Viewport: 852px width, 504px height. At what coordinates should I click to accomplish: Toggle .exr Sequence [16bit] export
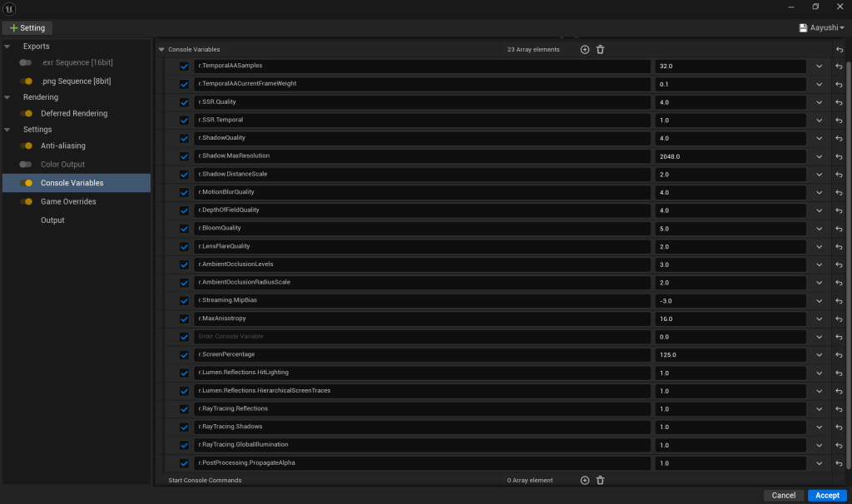pos(27,63)
